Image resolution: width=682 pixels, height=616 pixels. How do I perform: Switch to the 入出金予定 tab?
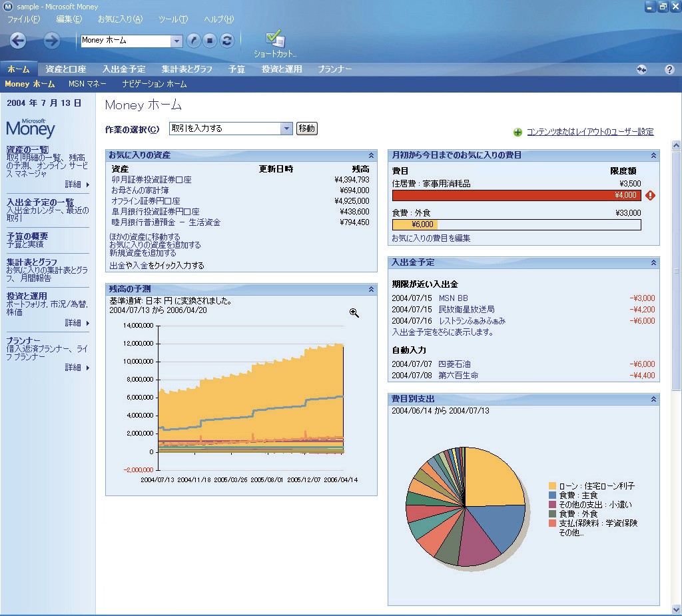[124, 69]
